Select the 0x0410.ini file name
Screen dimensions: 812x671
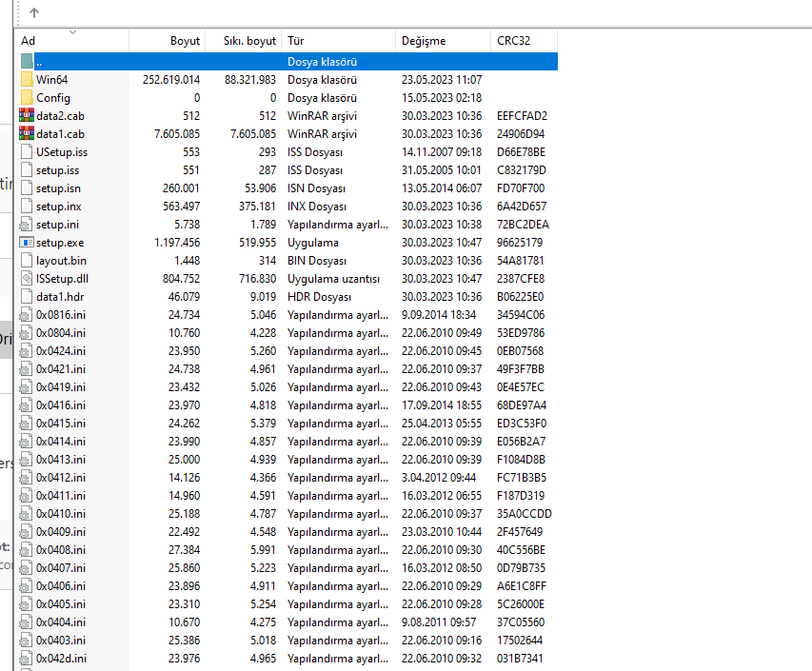(61, 514)
